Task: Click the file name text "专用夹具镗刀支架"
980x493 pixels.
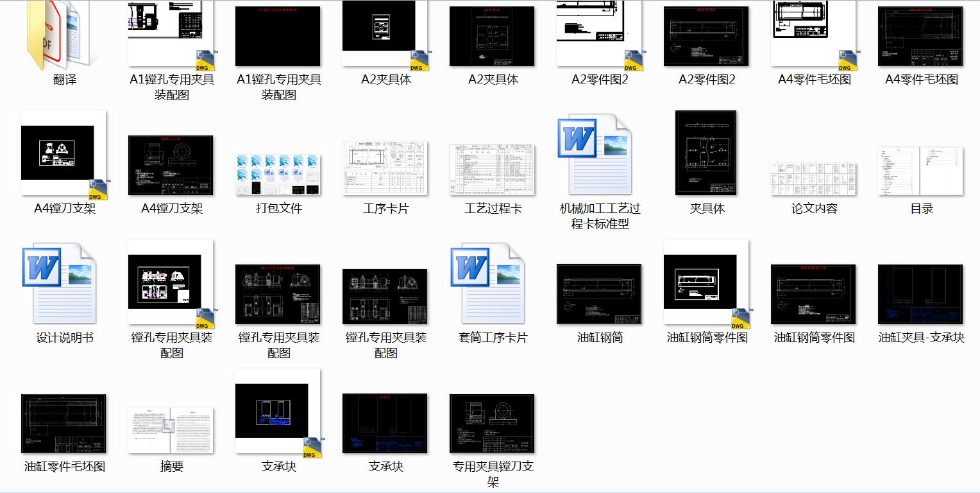Action: [493, 474]
